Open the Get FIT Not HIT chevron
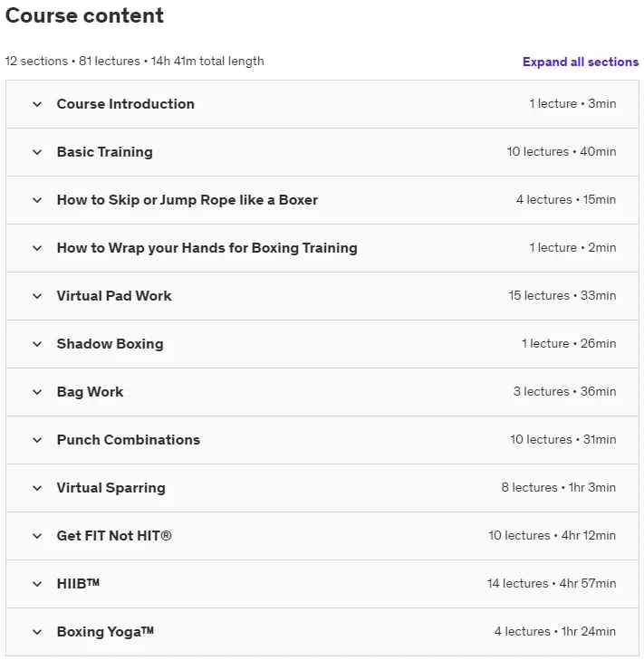Image resolution: width=644 pixels, height=660 pixels. [37, 536]
